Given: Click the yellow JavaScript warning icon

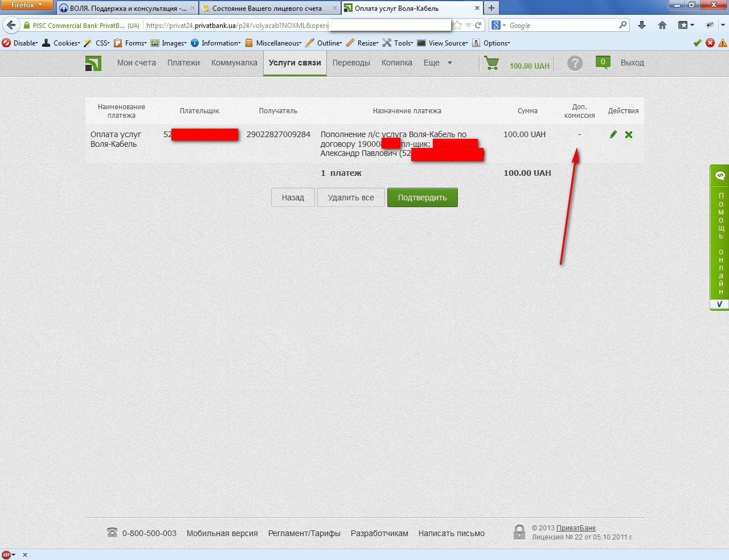Looking at the screenshot, I should (x=722, y=43).
